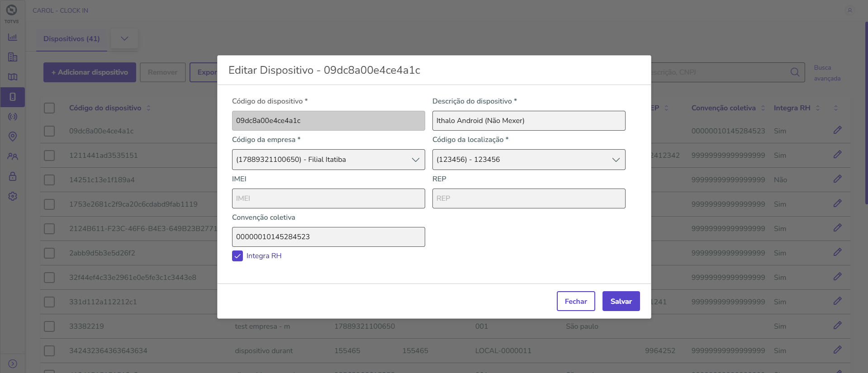Uncheck the Integra RH checkbox
Image resolution: width=868 pixels, height=373 pixels.
(x=237, y=256)
